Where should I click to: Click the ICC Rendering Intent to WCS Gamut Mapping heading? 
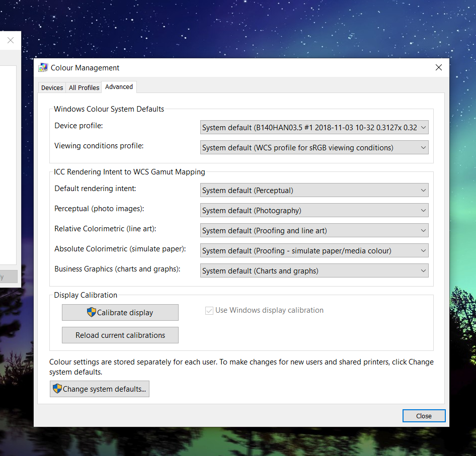pos(130,172)
